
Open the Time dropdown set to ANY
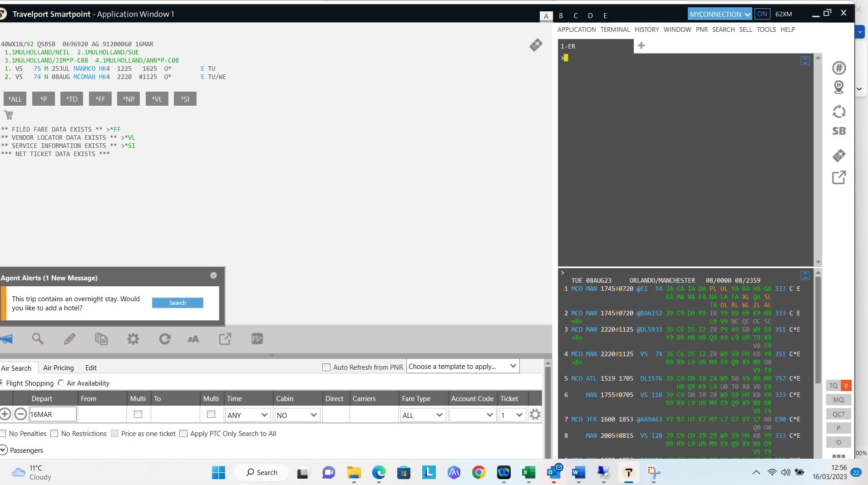[248, 415]
